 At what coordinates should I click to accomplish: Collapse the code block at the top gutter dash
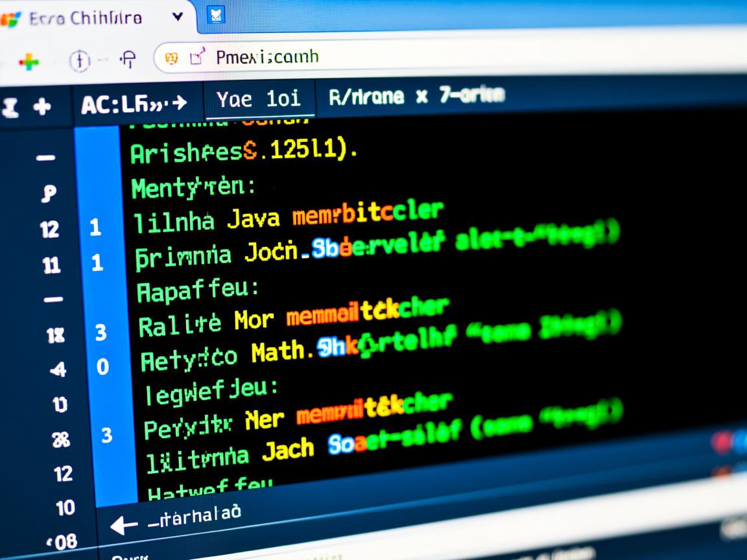45,157
